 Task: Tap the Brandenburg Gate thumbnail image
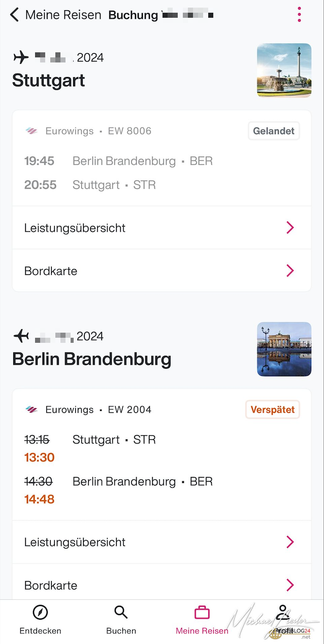[x=284, y=349]
